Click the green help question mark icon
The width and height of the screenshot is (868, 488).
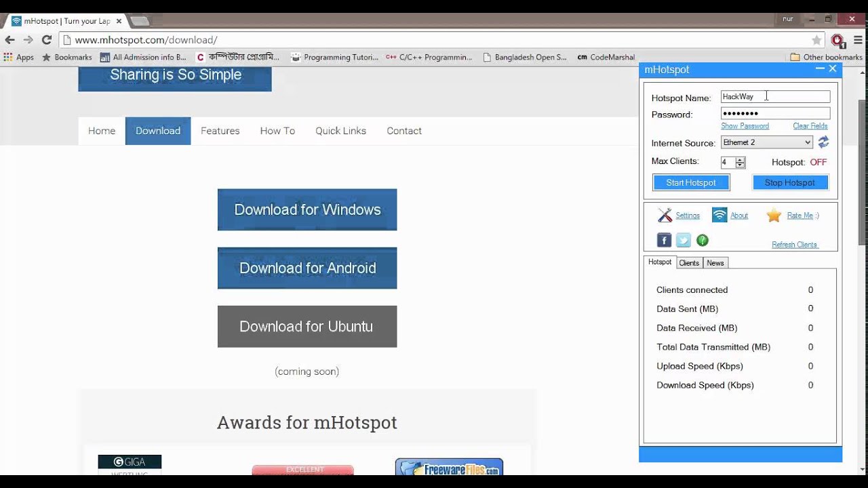703,240
